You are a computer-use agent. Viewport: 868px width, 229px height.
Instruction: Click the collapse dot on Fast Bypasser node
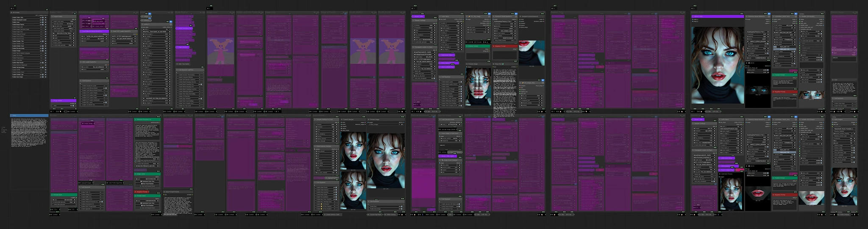[81, 80]
